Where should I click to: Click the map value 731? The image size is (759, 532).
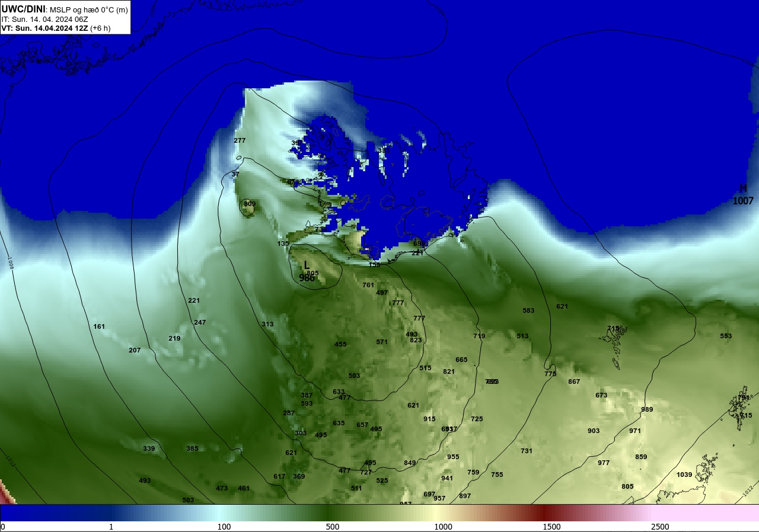click(527, 451)
